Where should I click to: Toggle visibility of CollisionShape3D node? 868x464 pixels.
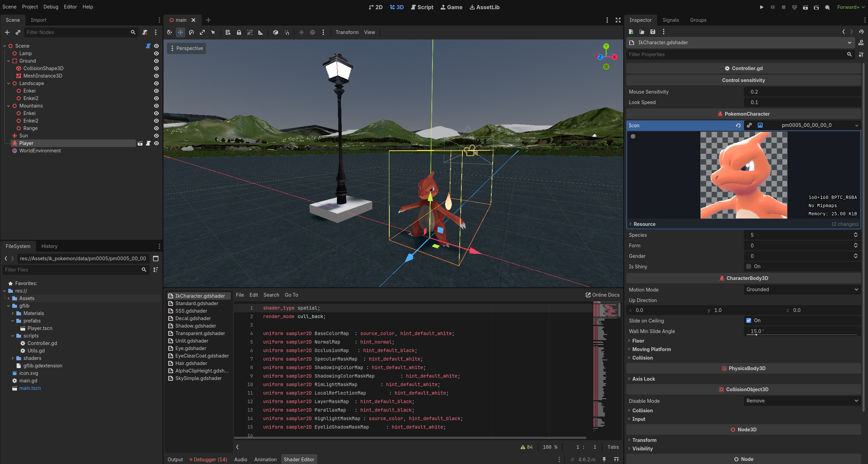coord(156,68)
